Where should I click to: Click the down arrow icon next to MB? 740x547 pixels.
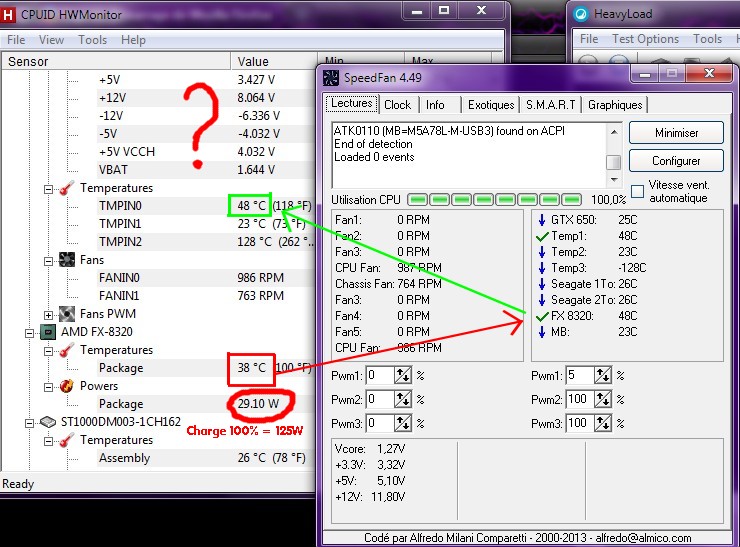pyautogui.click(x=542, y=332)
